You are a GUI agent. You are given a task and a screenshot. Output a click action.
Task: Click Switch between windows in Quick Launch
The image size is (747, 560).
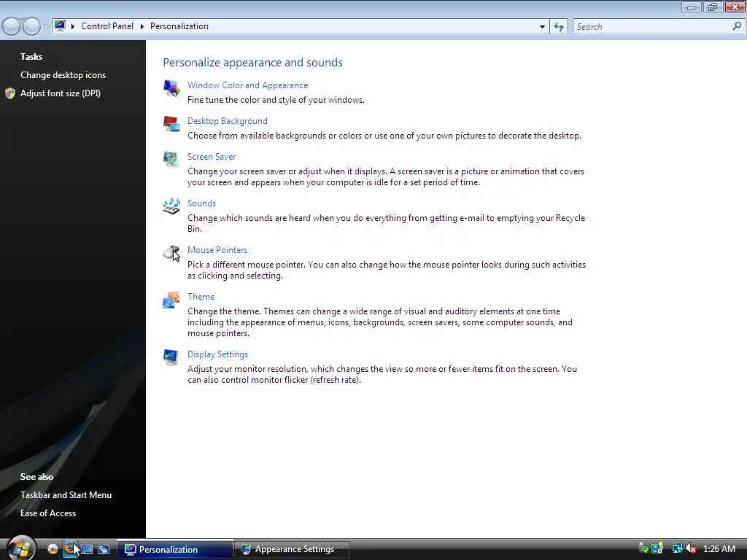[x=104, y=549]
